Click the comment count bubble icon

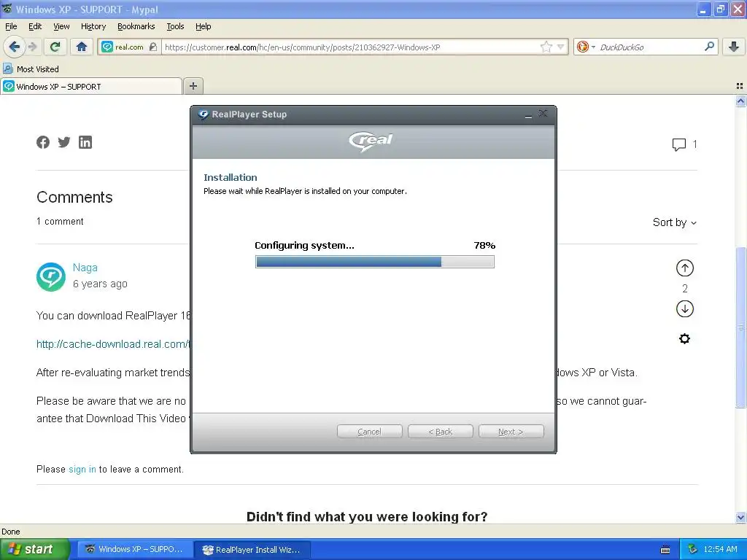point(679,144)
